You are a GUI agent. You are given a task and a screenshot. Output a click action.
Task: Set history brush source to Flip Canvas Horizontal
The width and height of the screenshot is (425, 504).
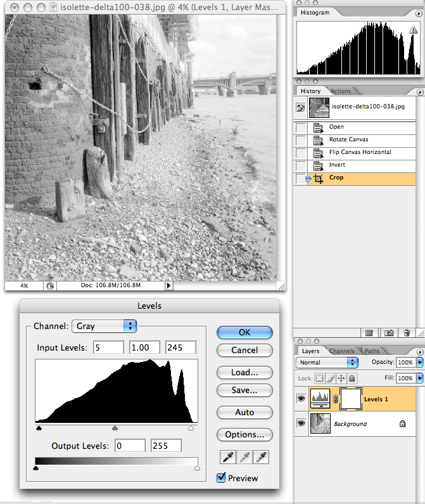pos(301,153)
